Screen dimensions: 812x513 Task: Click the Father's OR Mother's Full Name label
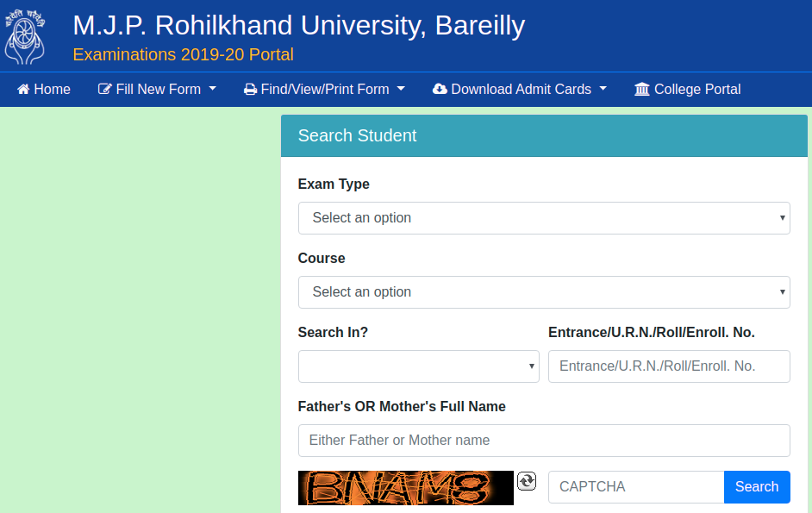point(402,406)
